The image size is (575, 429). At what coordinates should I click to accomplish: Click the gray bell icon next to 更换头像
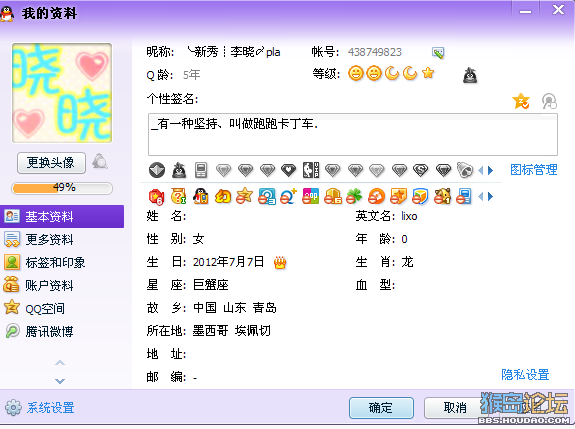point(100,162)
